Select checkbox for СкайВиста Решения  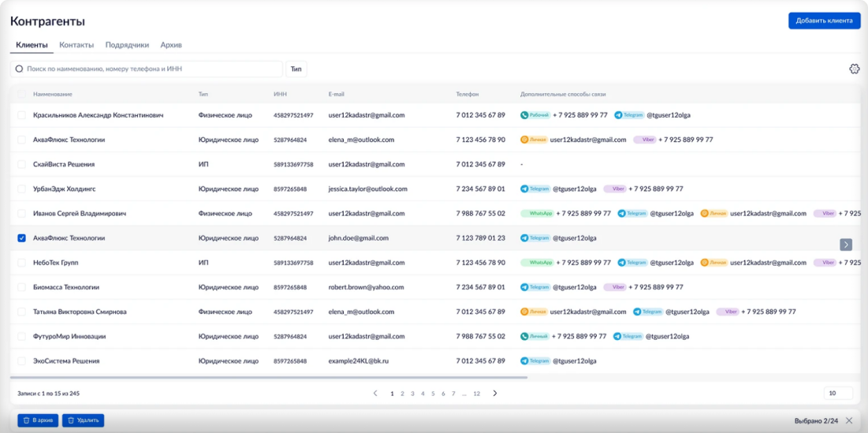(22, 164)
